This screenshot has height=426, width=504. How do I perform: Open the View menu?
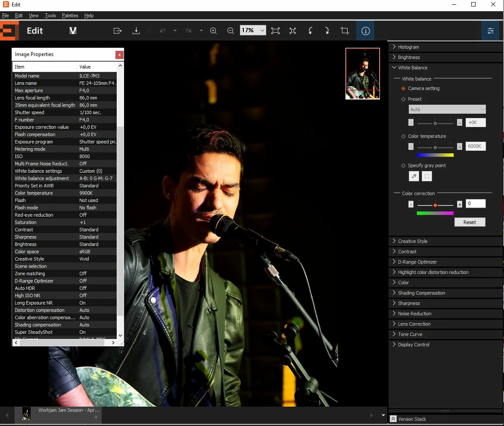coord(34,16)
